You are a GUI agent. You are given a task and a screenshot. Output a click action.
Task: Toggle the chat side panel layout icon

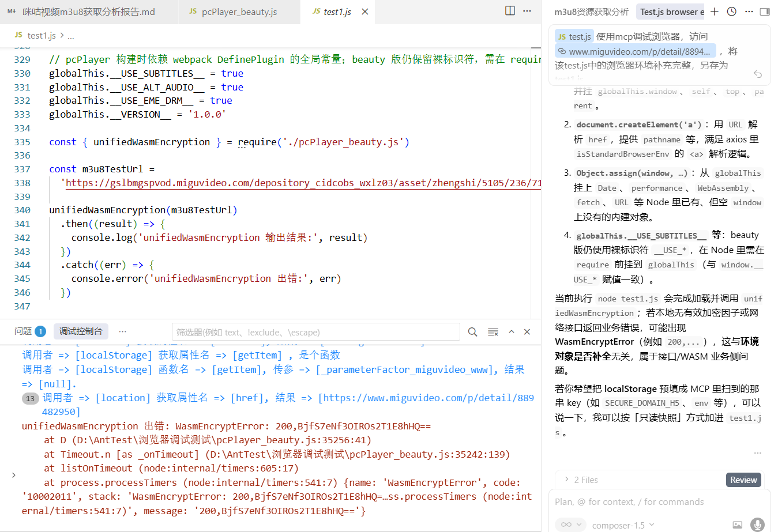point(765,12)
